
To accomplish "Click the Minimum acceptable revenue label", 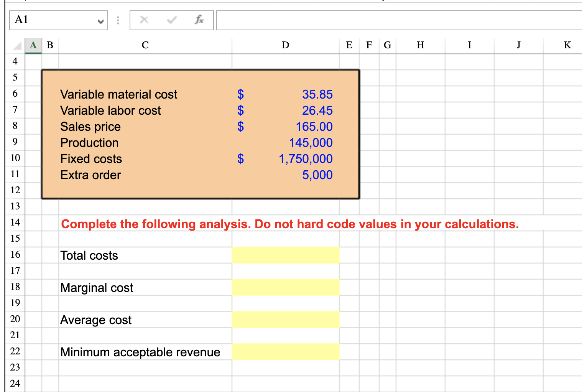I will click(140, 352).
